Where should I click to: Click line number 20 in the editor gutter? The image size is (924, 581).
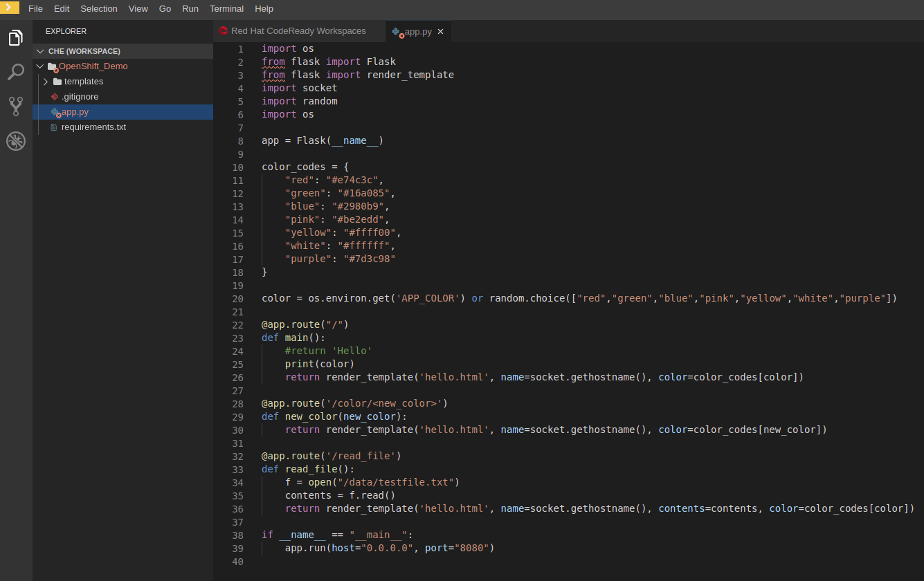click(x=237, y=298)
